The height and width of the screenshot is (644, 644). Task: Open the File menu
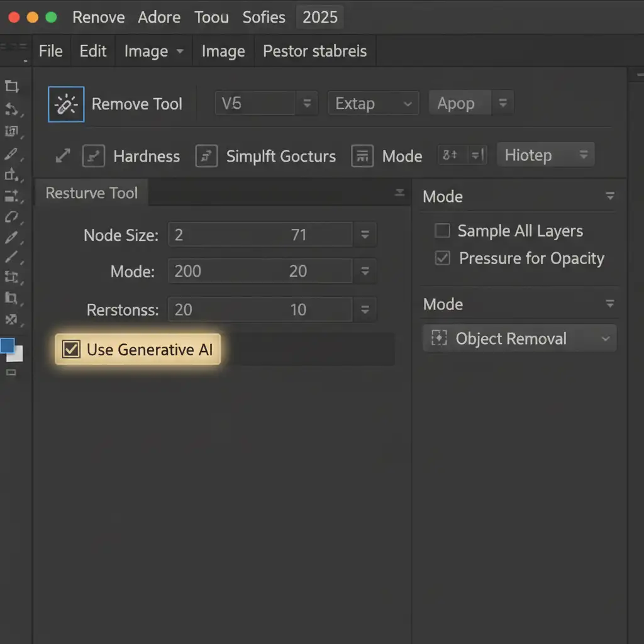[50, 52]
